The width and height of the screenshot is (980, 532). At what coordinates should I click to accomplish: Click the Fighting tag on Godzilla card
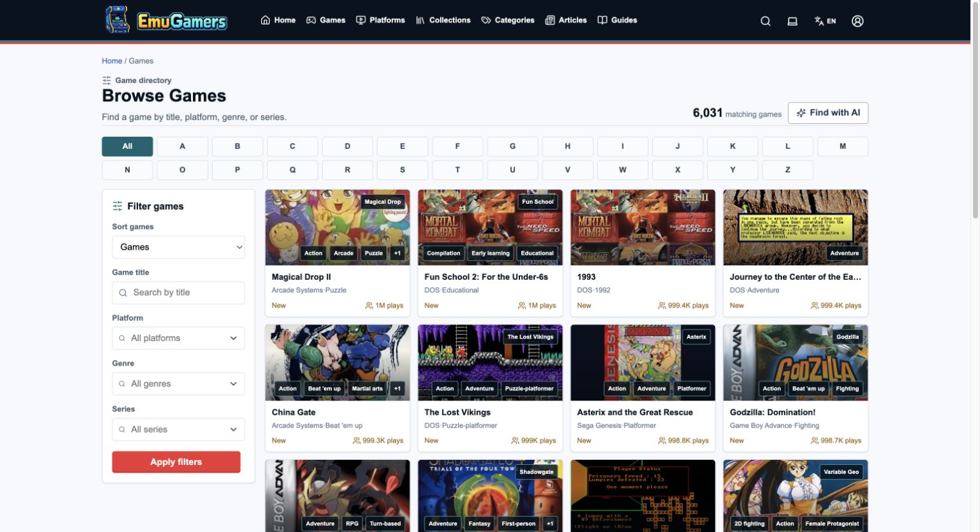[x=847, y=389]
